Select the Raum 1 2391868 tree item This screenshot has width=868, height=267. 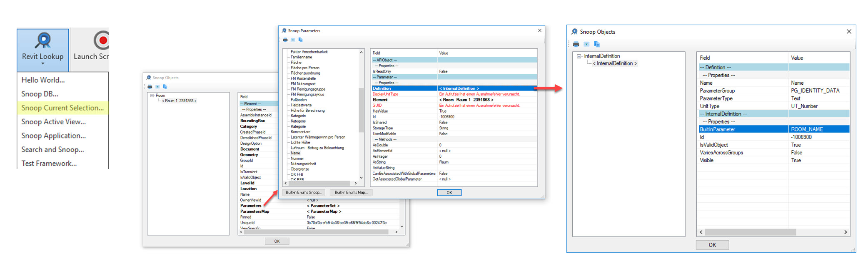pyautogui.click(x=179, y=101)
